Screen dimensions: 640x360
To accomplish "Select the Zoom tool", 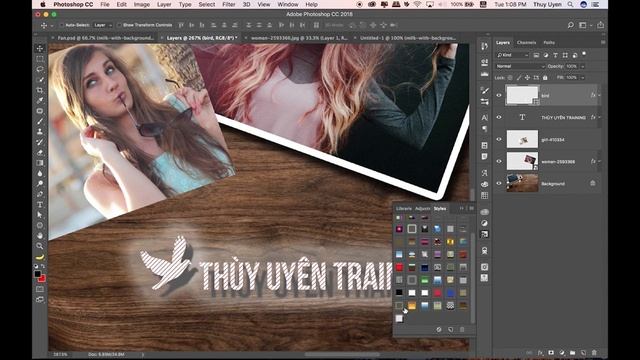I will pyautogui.click(x=40, y=246).
